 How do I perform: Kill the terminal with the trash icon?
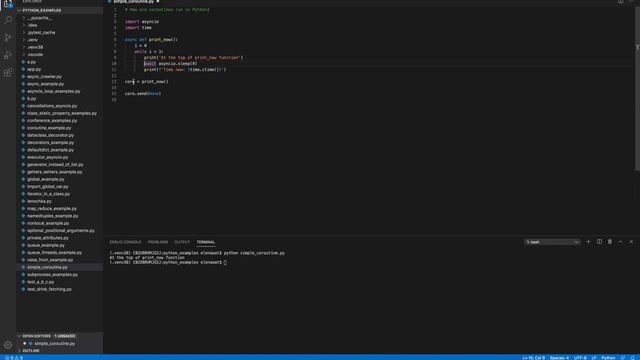pos(610,242)
